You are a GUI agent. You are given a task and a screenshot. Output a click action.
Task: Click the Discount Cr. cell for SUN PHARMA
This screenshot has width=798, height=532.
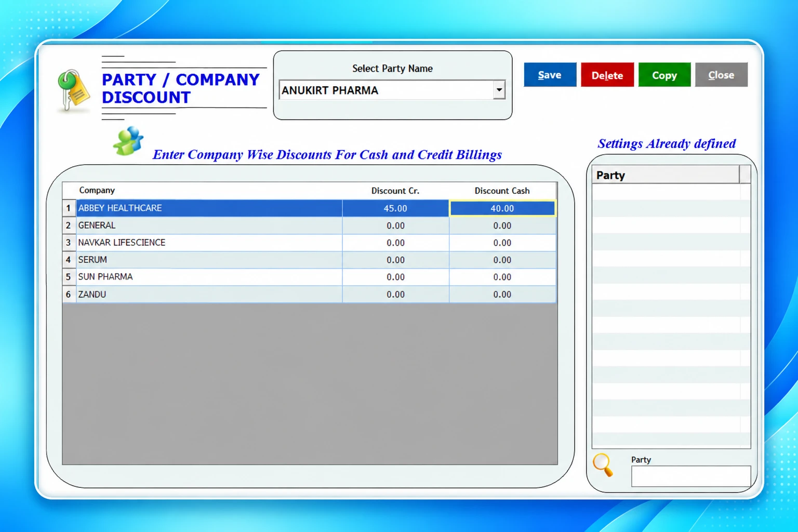395,277
